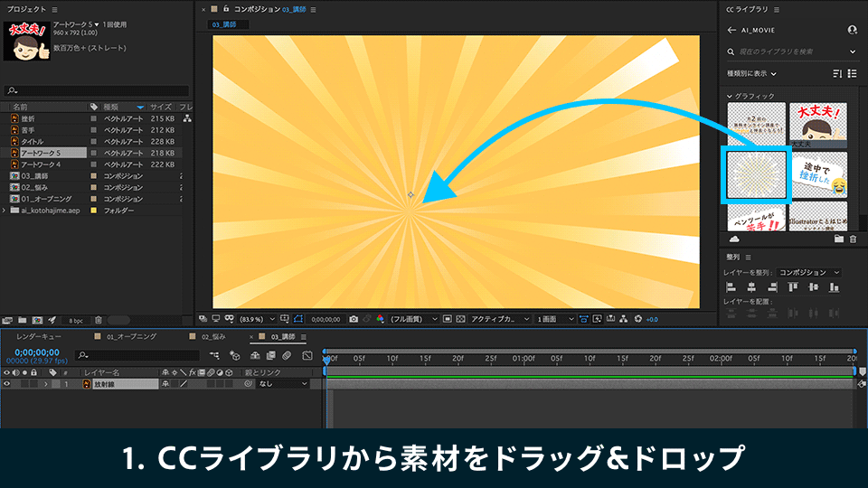This screenshot has height=488, width=868.
Task: Open Composition Mini-Flowchart icon
Action: coord(215,355)
